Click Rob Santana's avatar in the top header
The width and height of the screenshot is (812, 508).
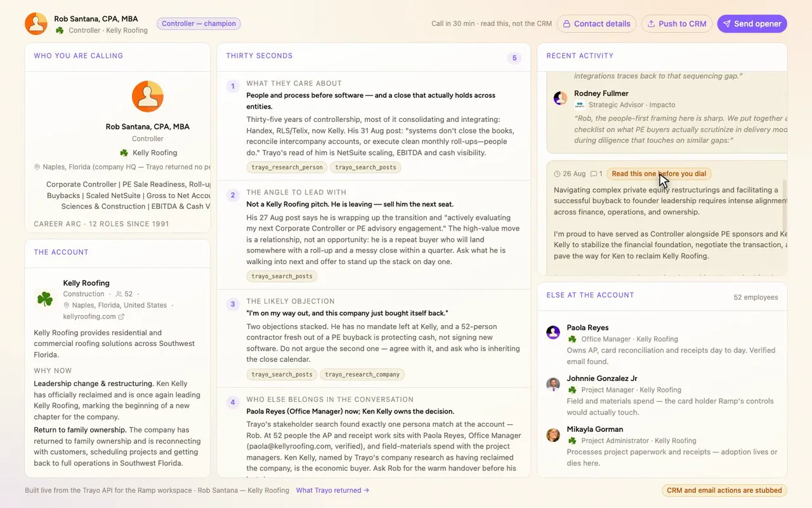point(36,23)
